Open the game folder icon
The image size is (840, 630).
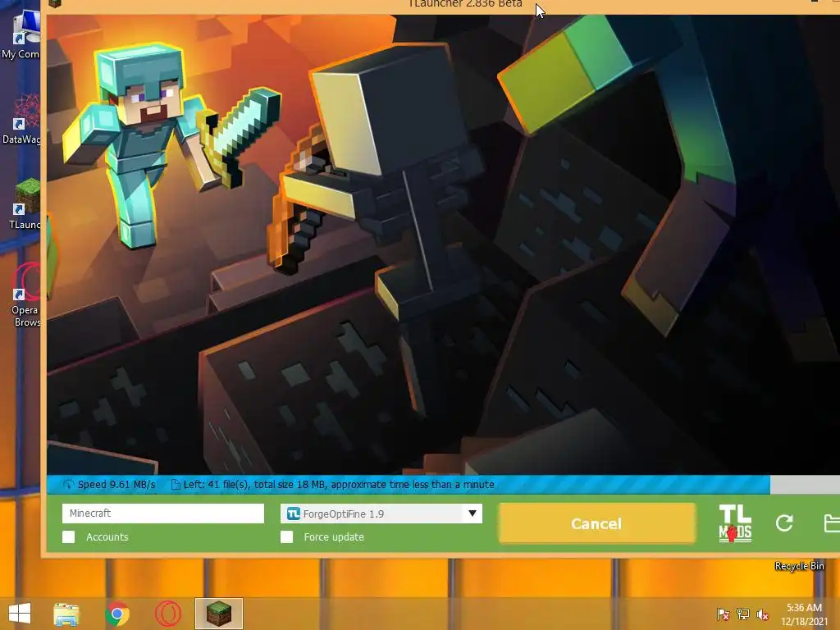point(832,523)
